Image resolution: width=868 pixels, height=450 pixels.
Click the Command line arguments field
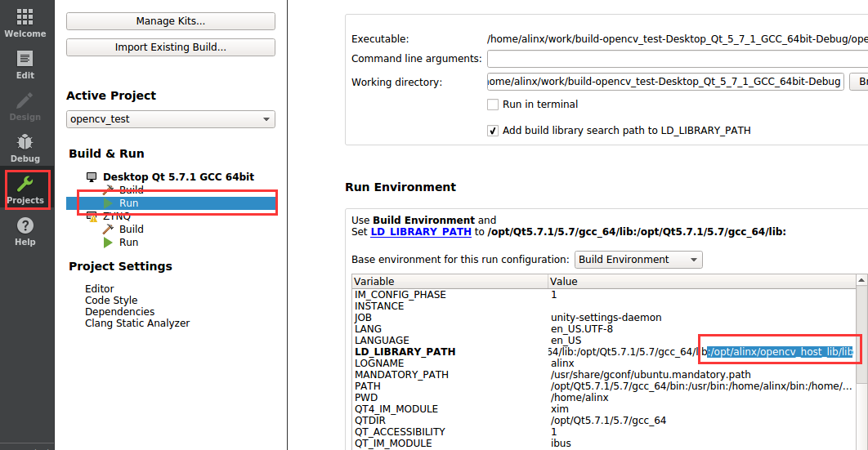pos(678,59)
